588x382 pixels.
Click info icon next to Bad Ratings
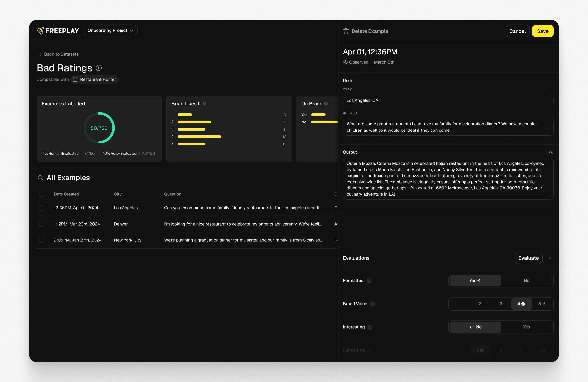[98, 68]
